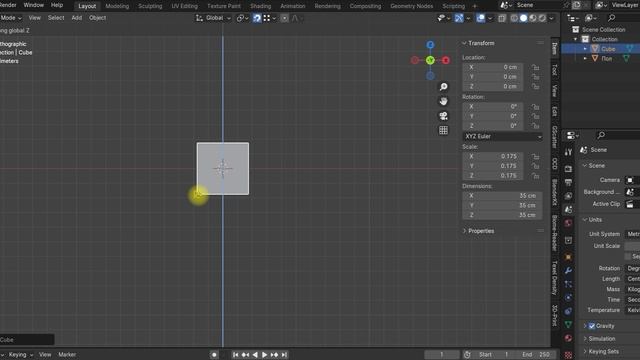Collapse the Units panel
640x360 pixels.
point(585,220)
